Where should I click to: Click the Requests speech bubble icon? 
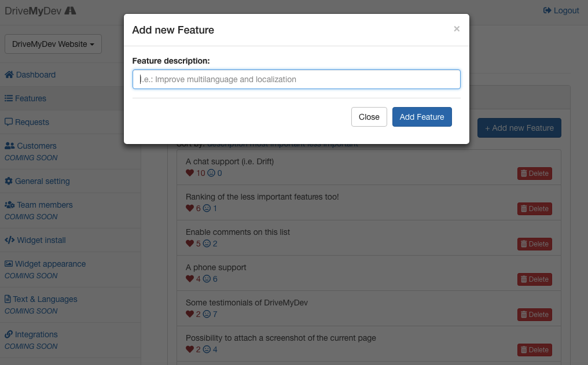pos(9,122)
